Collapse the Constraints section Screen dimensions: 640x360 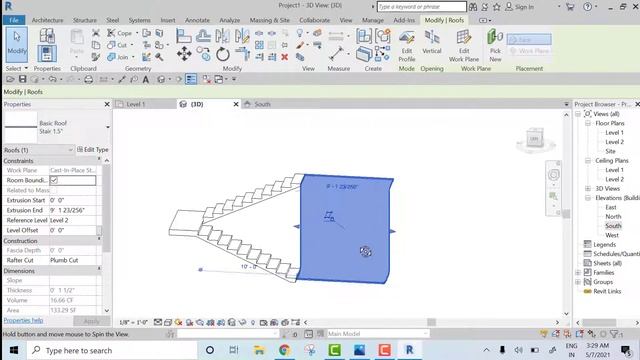click(99, 159)
